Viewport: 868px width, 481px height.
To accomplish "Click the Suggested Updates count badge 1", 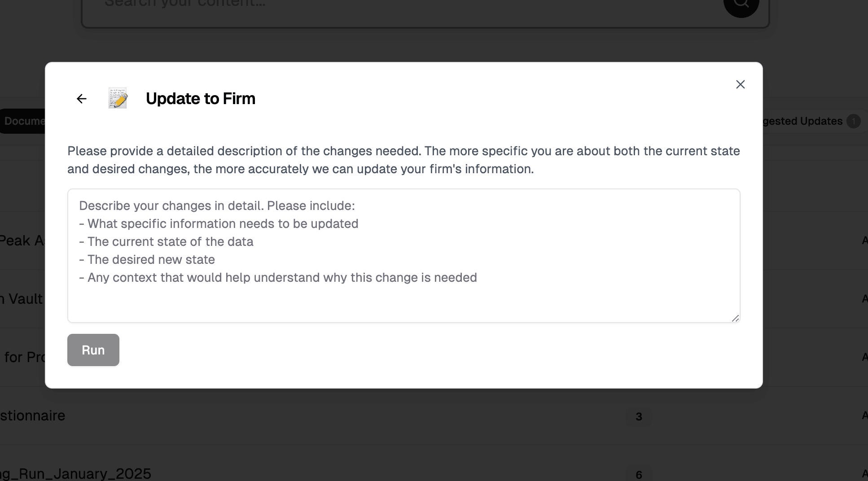I will pos(854,121).
